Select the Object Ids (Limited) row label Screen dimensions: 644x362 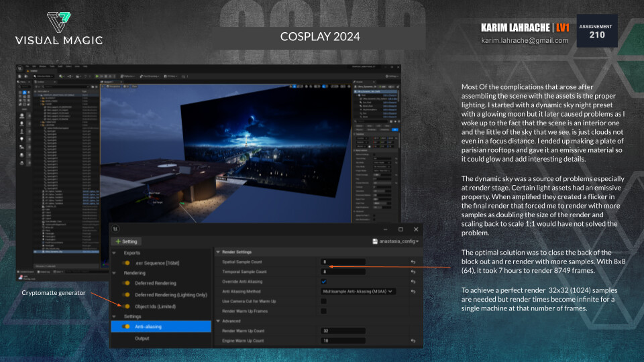(x=155, y=306)
